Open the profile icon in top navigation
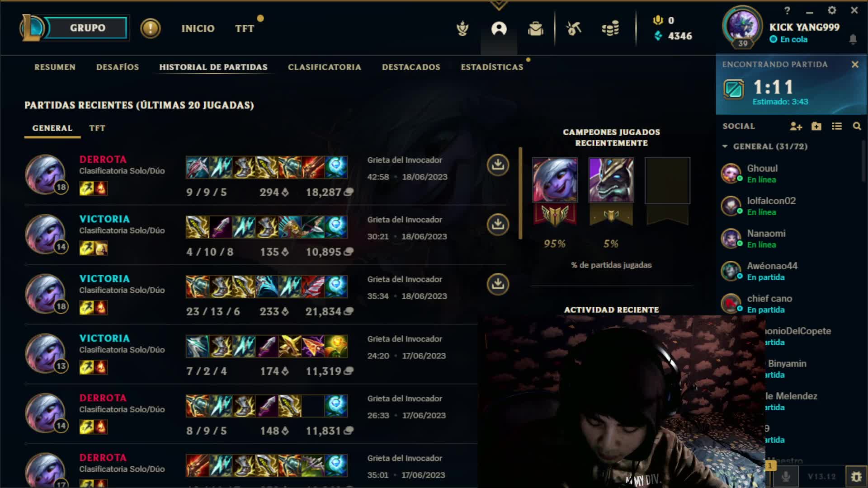This screenshot has height=488, width=868. 499,29
